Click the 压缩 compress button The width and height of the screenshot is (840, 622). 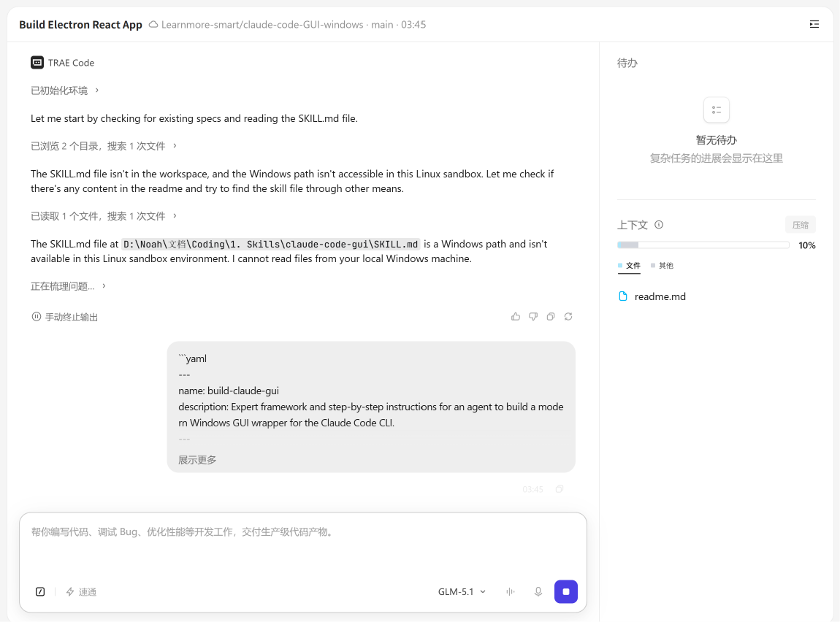[801, 225]
